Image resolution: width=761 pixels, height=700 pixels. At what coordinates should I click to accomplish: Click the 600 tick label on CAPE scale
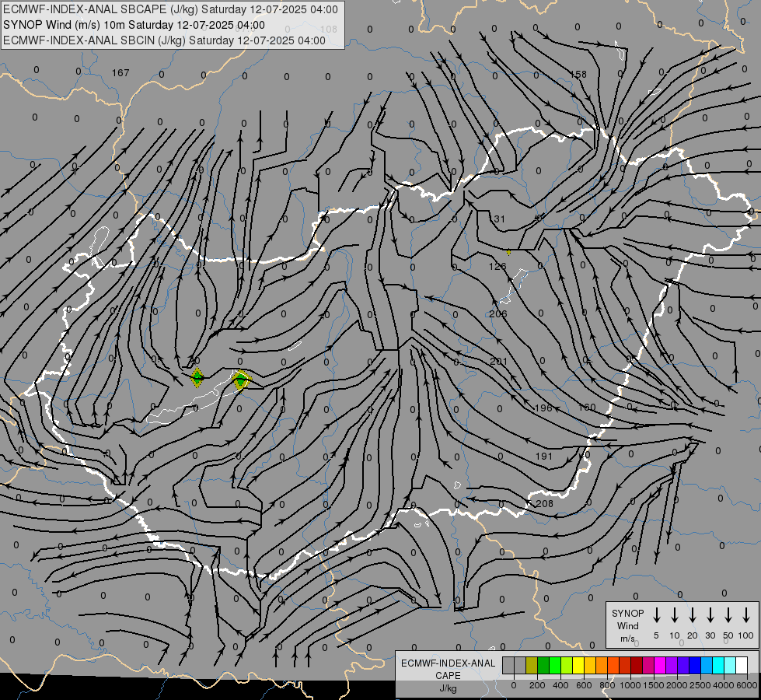[584, 685]
